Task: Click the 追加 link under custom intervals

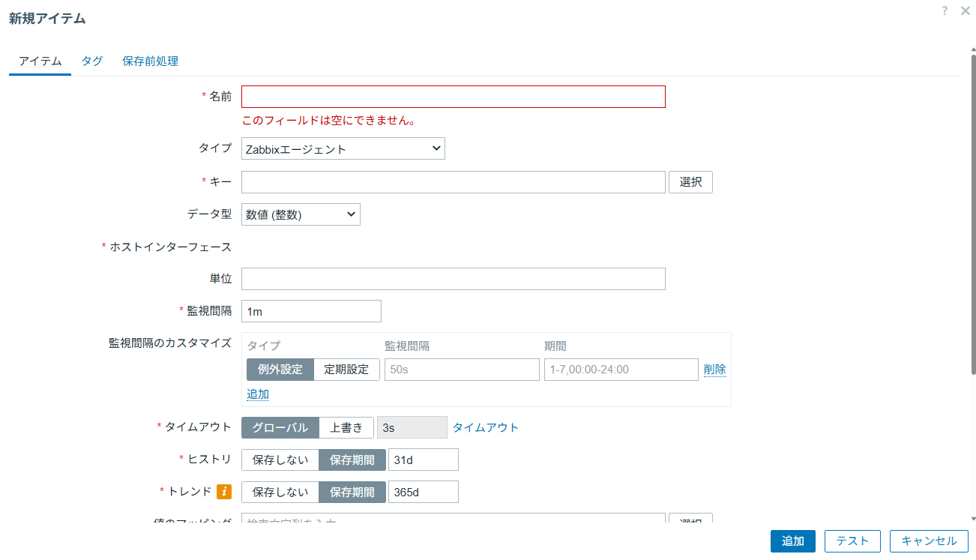Action: tap(258, 394)
